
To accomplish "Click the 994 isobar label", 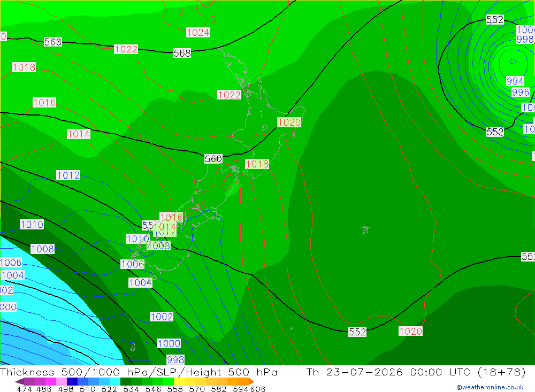I will tap(515, 81).
